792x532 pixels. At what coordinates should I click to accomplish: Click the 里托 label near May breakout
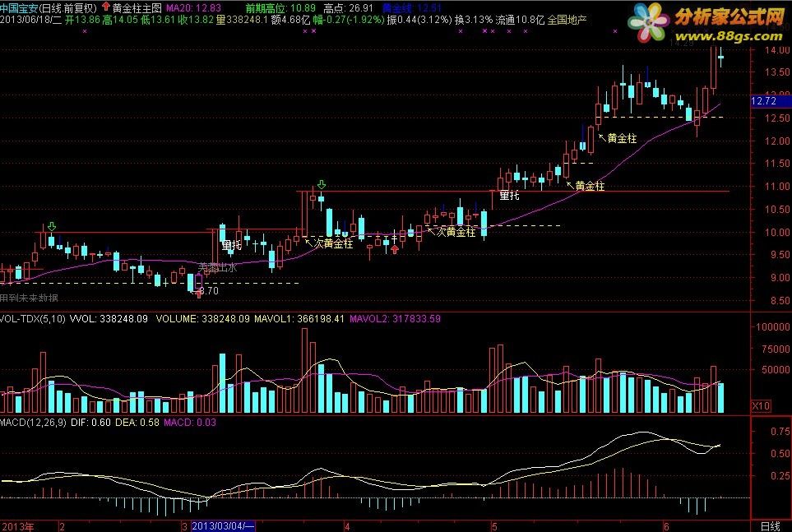509,195
